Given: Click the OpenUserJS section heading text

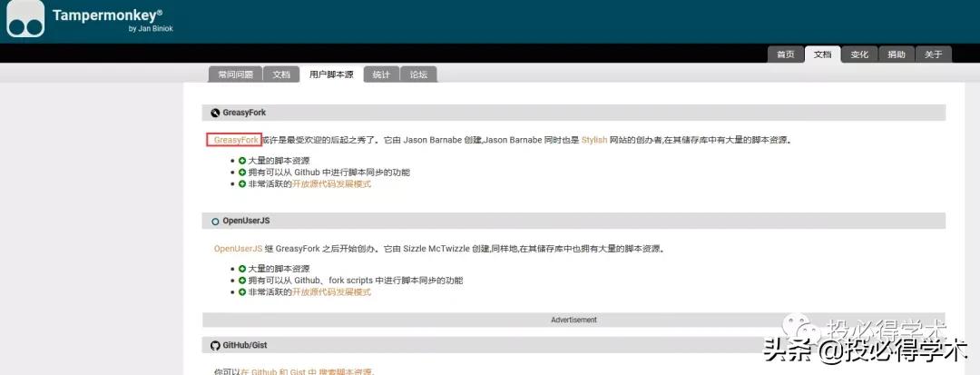Looking at the screenshot, I should pyautogui.click(x=246, y=221).
